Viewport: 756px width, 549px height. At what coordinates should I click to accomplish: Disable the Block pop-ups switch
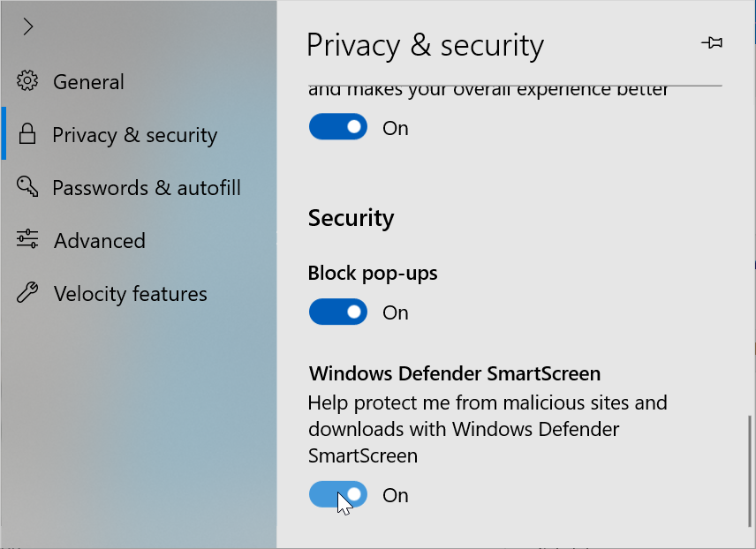click(x=337, y=312)
